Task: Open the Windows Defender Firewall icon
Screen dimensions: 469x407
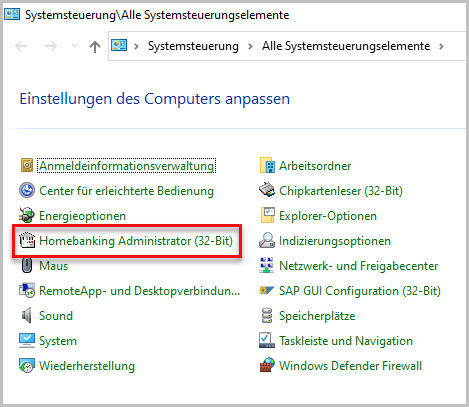Action: tap(267, 366)
